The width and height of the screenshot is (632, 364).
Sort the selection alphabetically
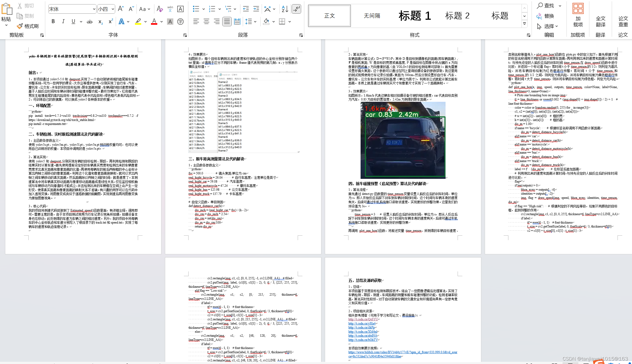(285, 9)
